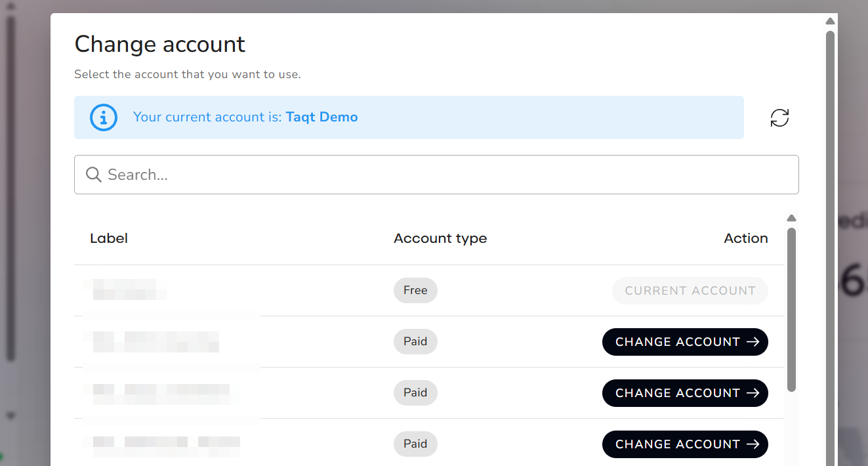Click the Action column header
The width and height of the screenshot is (868, 466).
[x=746, y=238]
